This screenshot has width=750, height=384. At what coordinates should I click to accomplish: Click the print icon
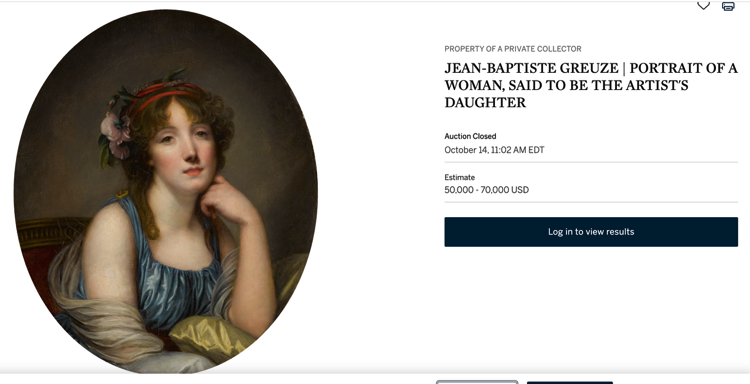pos(728,6)
